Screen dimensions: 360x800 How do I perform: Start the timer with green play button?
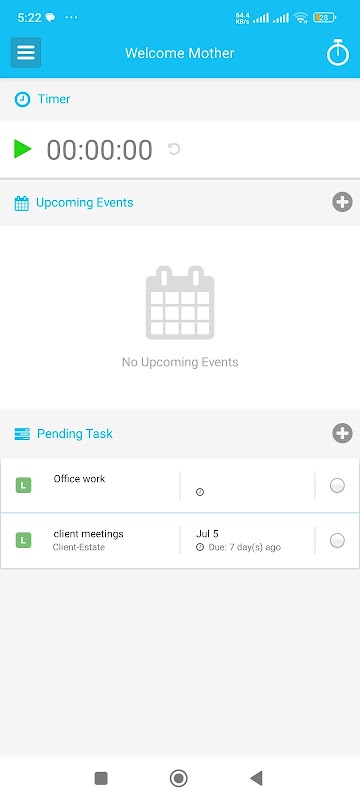(x=22, y=149)
